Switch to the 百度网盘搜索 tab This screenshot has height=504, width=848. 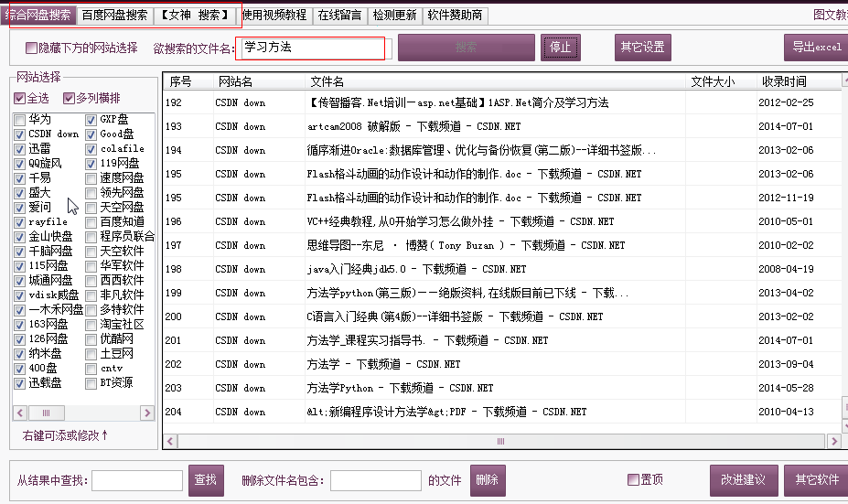coord(114,16)
